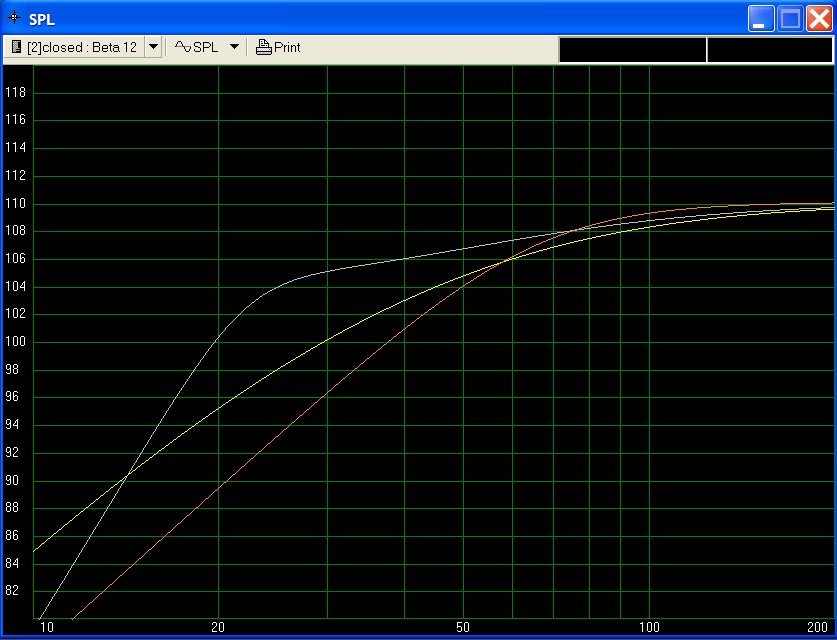Click the 118 label on the dB axis

click(x=16, y=93)
